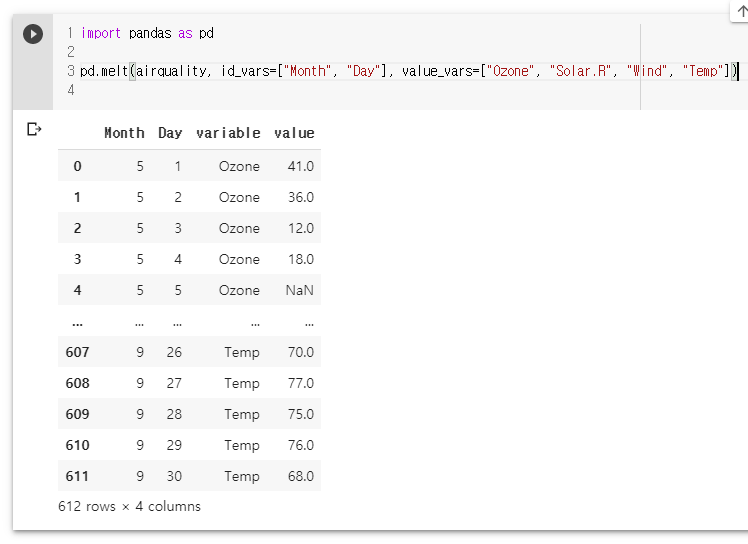Click row index 0 in table
This screenshot has height=544, width=748.
click(x=77, y=166)
